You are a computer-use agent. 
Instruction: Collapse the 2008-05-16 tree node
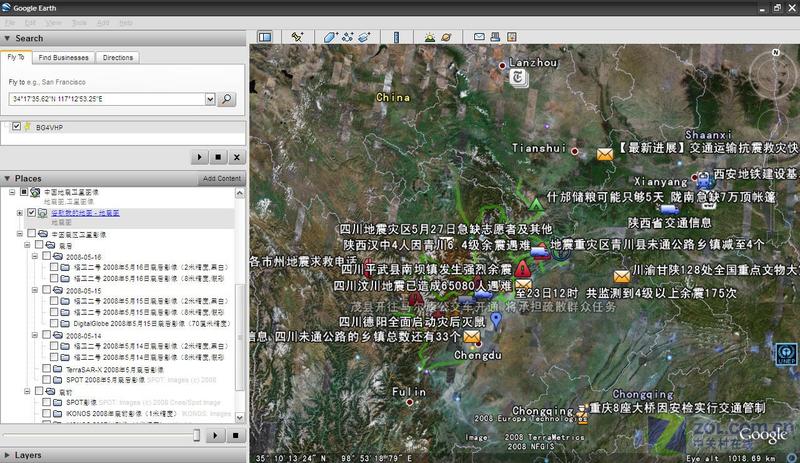click(35, 256)
